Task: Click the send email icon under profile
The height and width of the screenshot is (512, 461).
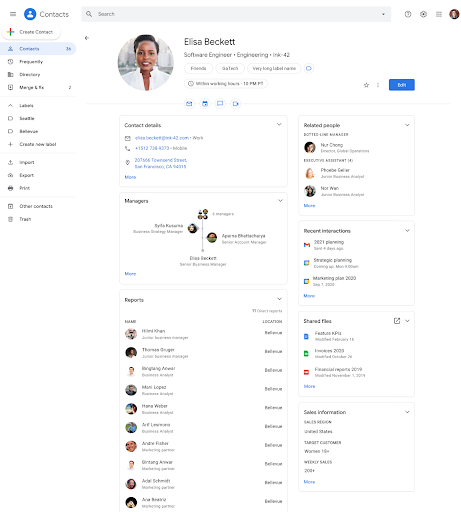Action: pos(189,104)
